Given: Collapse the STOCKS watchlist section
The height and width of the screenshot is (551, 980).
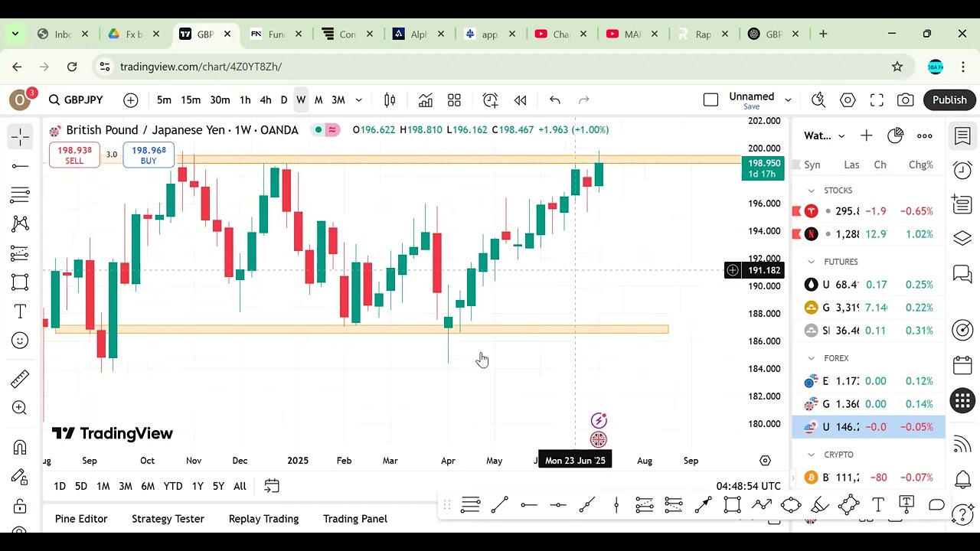Looking at the screenshot, I should click(x=812, y=191).
